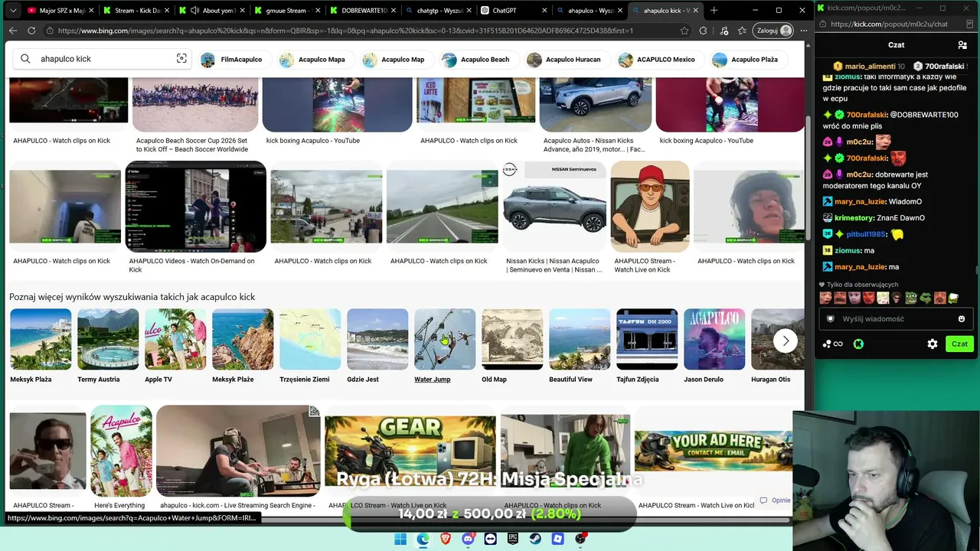This screenshot has width=980, height=551.
Task: Open the Beautiful View related search
Action: coord(580,346)
